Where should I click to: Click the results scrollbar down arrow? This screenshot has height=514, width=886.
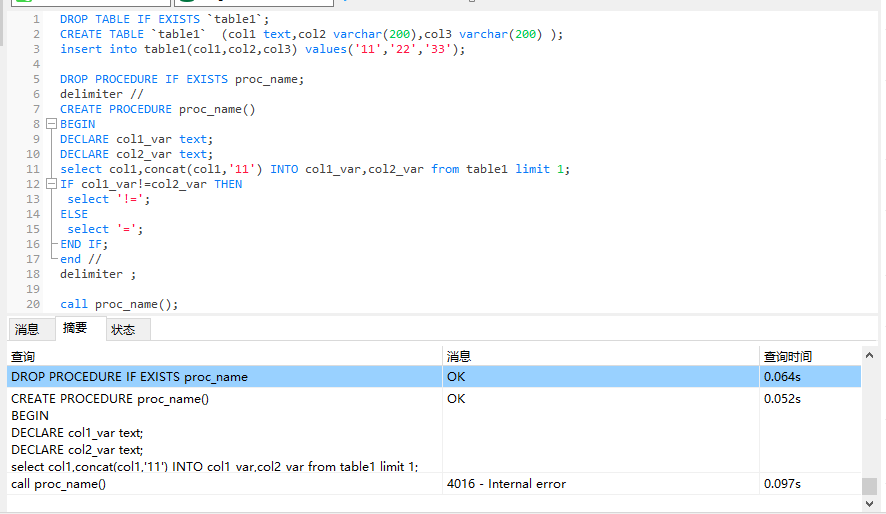pyautogui.click(x=870, y=504)
